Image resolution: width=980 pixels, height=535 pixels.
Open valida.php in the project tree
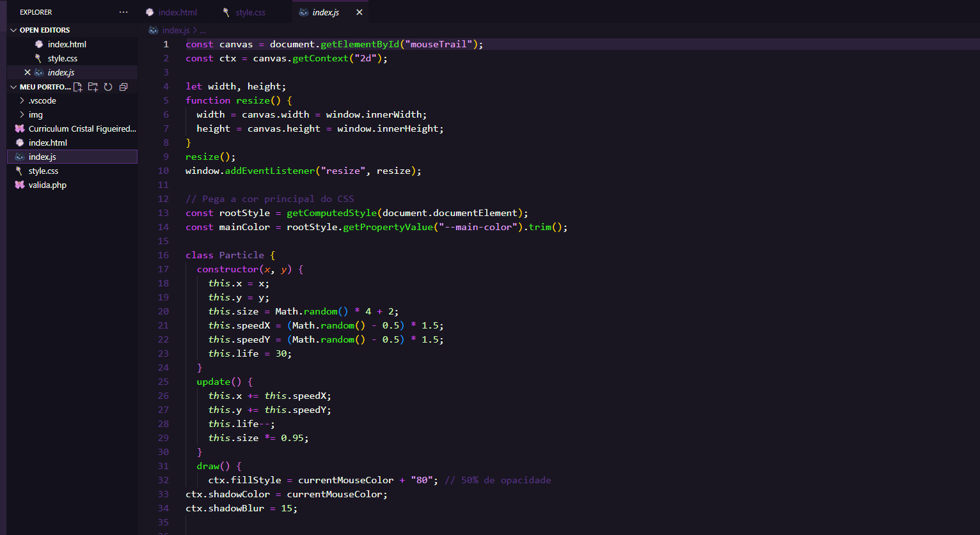tap(72, 185)
